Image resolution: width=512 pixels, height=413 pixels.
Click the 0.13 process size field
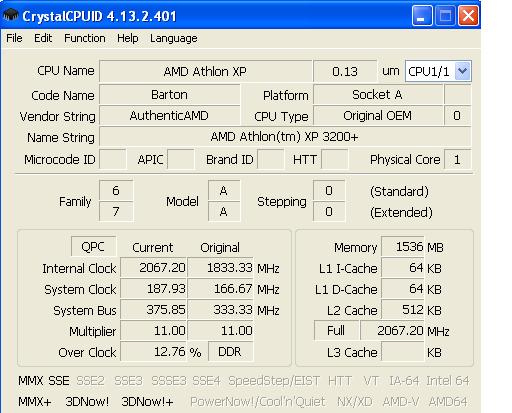coord(345,71)
